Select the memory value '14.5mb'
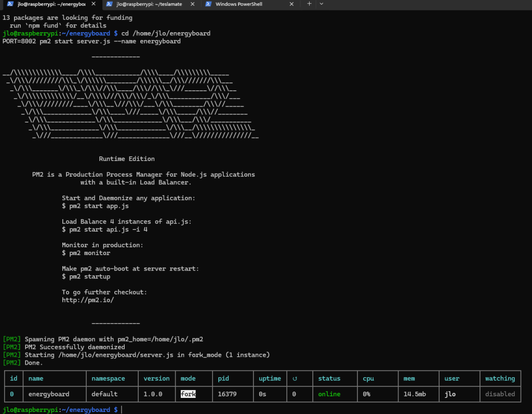The image size is (532, 414). pos(415,394)
